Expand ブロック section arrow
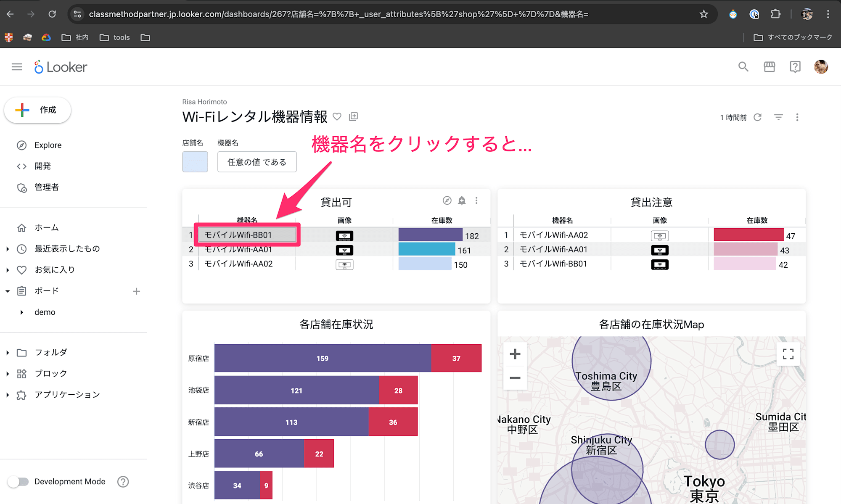This screenshot has width=841, height=504. (8, 374)
